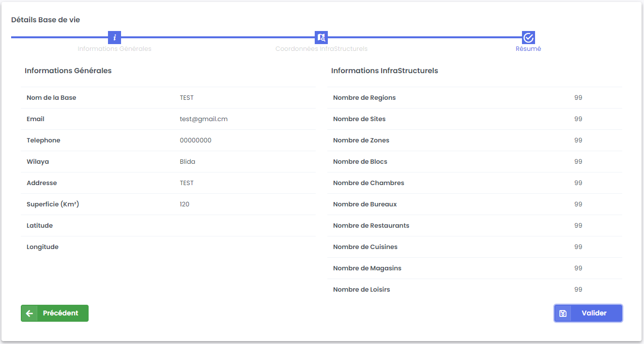The height and width of the screenshot is (344, 644).
Task: Click the Informations Générales step info icon
Action: coord(114,37)
